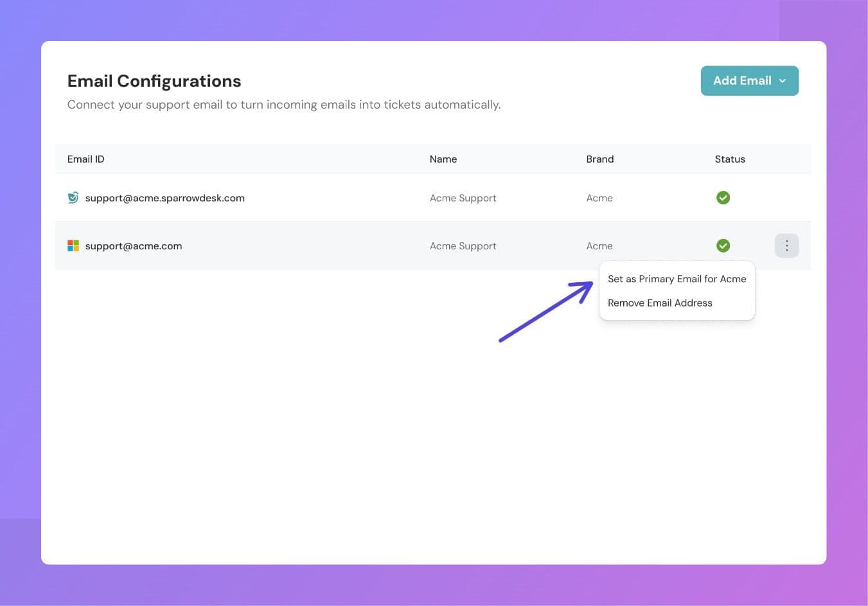This screenshot has width=868, height=606.
Task: Click the Acme brand in the second row
Action: 599,245
